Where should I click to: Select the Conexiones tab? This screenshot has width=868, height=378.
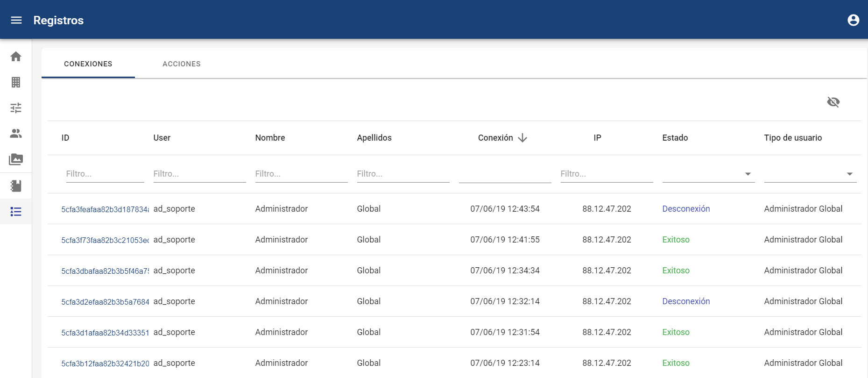pyautogui.click(x=88, y=64)
